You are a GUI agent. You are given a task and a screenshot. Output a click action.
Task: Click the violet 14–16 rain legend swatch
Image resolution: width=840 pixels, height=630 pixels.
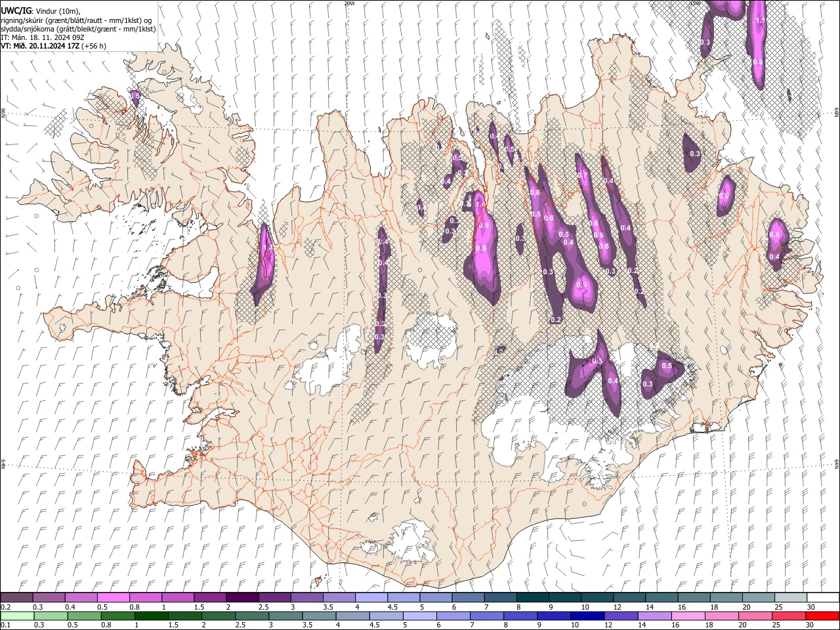tap(655, 616)
